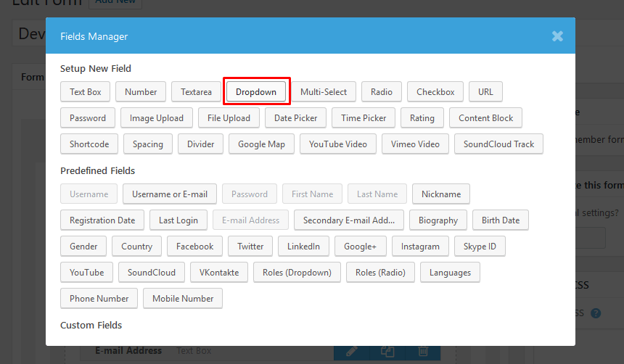This screenshot has width=624, height=364.
Task: Add a Rating field
Action: [422, 118]
